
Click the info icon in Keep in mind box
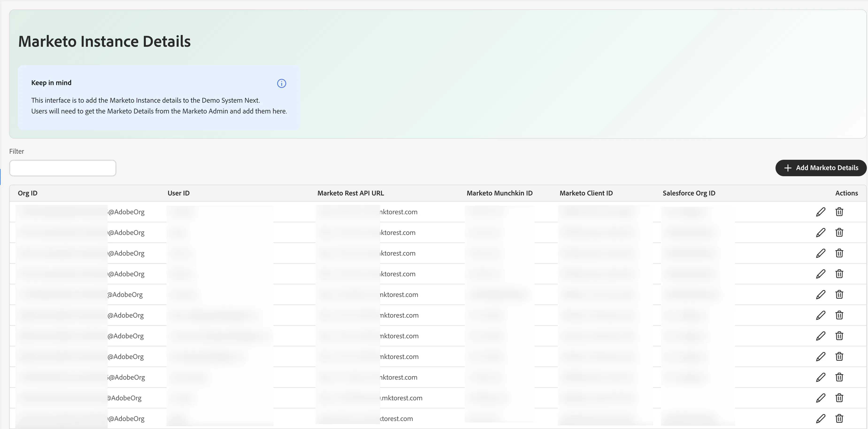click(x=281, y=83)
